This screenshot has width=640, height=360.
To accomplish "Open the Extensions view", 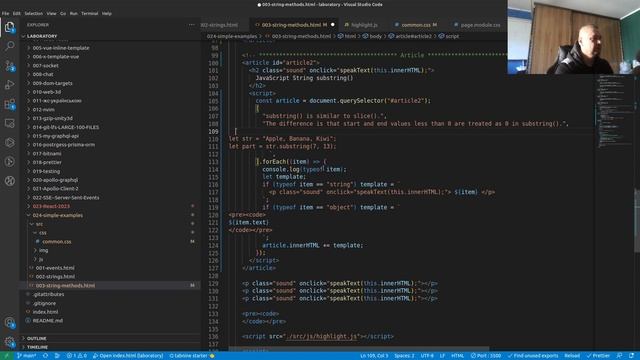I will coord(9,104).
